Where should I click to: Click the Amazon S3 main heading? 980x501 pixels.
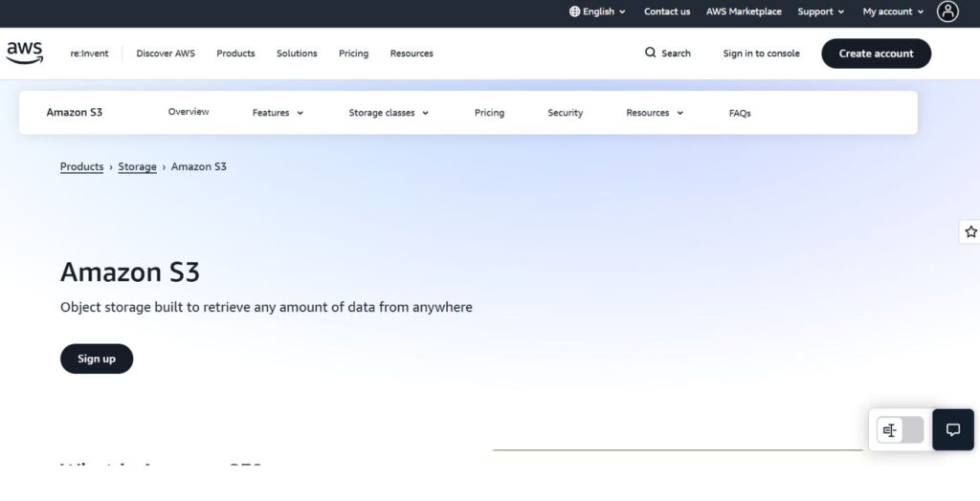click(x=130, y=272)
